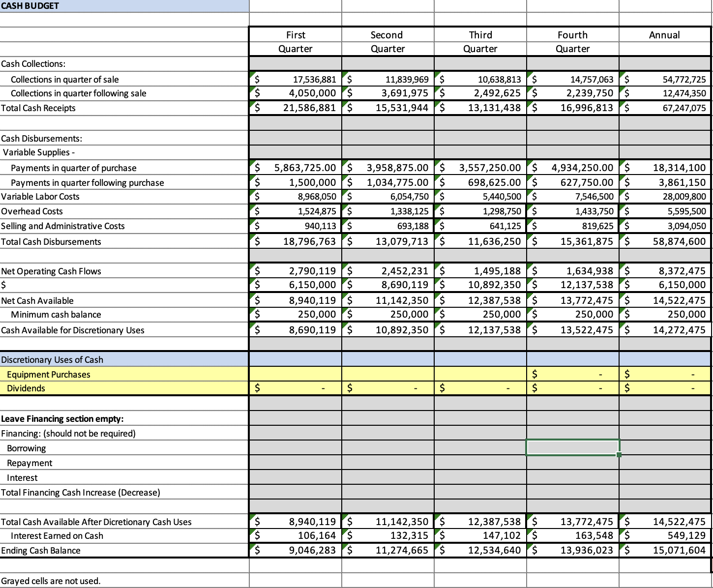This screenshot has width=713, height=588.
Task: Select cell with value 12,474,350
Action: click(x=665, y=93)
